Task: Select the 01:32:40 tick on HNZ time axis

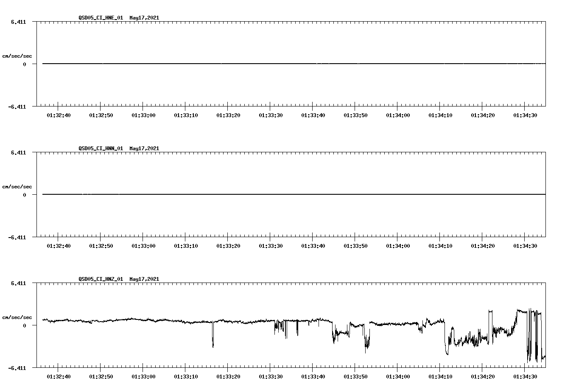Action: 58,376
